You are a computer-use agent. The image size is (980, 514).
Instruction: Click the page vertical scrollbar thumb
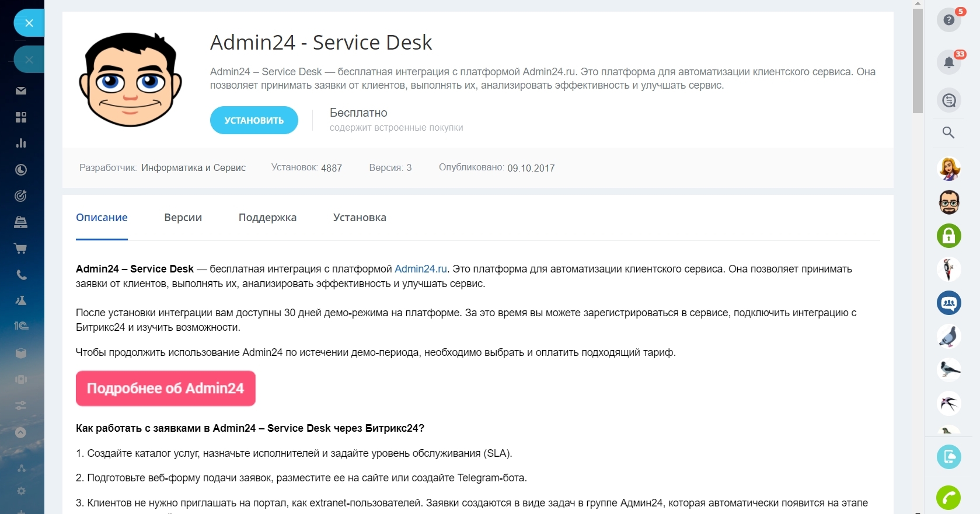918,61
